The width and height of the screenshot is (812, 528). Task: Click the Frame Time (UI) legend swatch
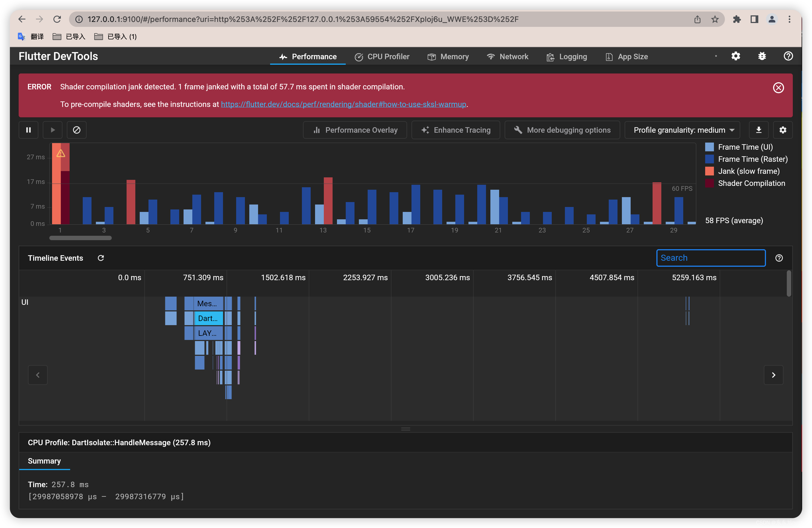709,147
